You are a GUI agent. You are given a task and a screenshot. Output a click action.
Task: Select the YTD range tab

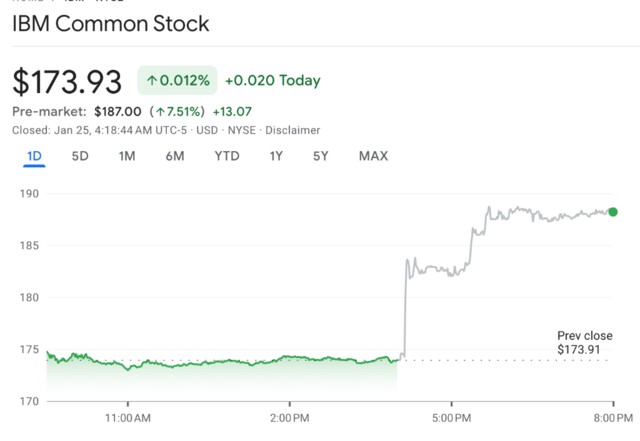(226, 156)
